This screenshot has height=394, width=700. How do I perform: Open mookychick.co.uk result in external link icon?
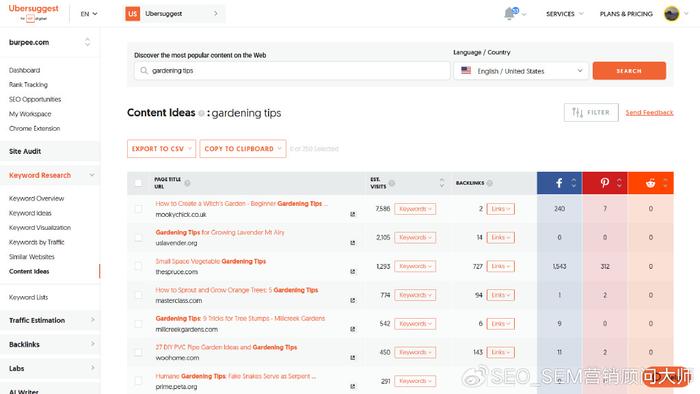pos(353,214)
